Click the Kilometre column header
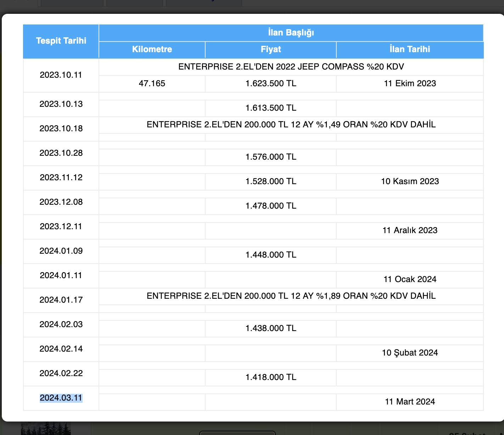The height and width of the screenshot is (435, 504). (152, 49)
